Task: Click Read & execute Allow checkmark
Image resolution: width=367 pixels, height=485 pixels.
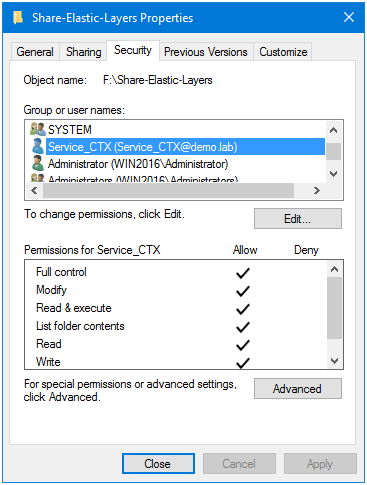Action: click(x=243, y=309)
